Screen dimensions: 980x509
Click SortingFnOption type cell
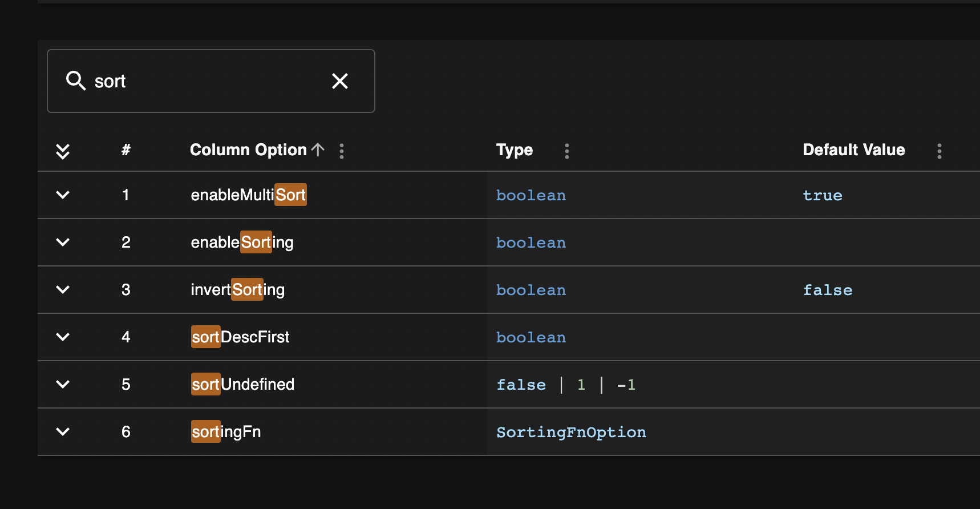click(x=572, y=432)
